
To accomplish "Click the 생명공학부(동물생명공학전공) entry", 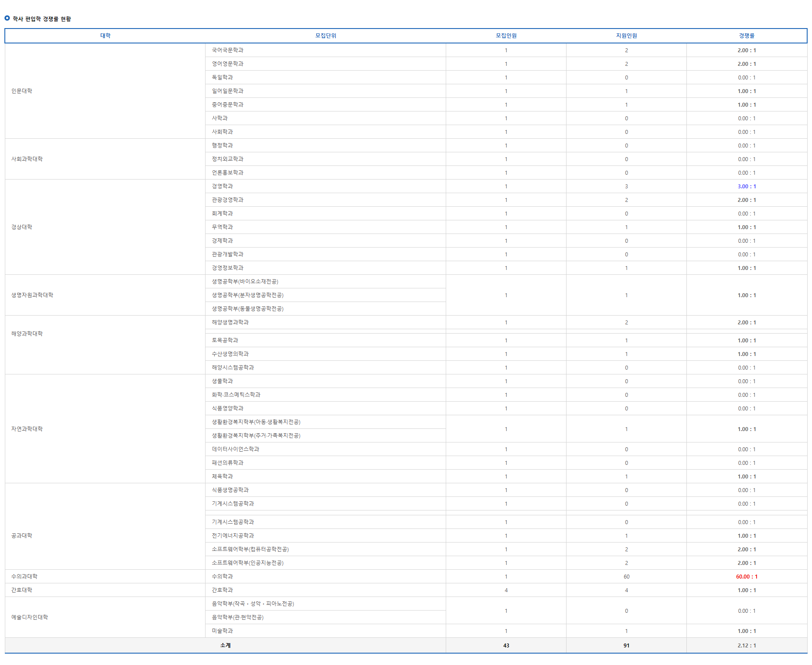I will click(x=248, y=309).
